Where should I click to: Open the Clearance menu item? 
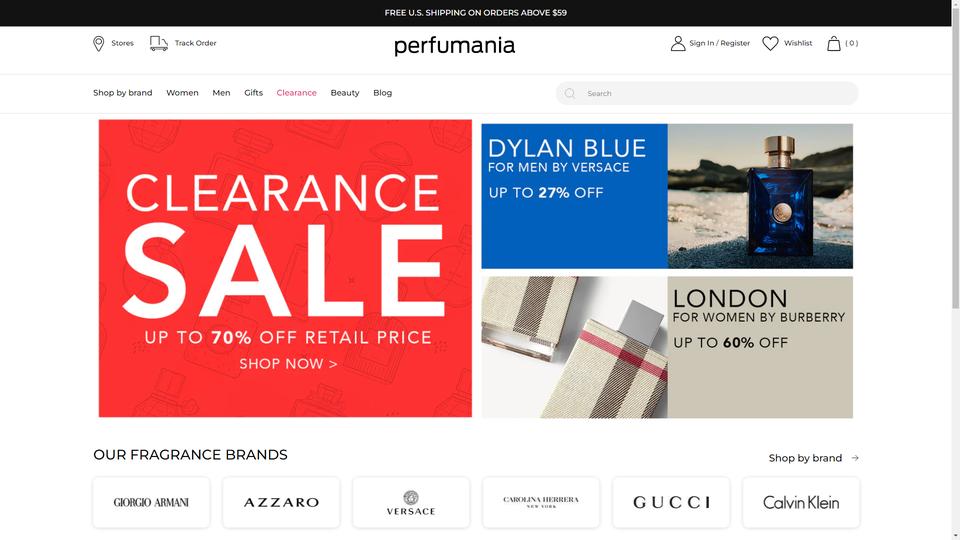click(x=296, y=92)
